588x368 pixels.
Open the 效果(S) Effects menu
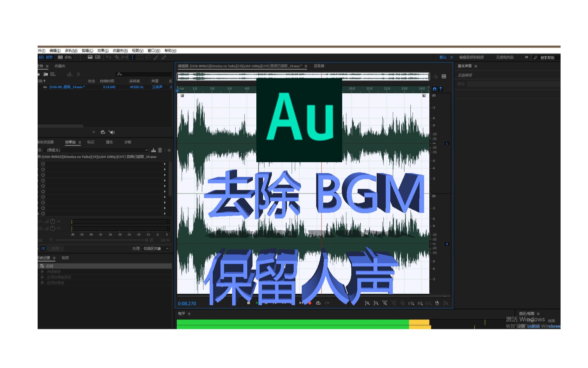(103, 51)
